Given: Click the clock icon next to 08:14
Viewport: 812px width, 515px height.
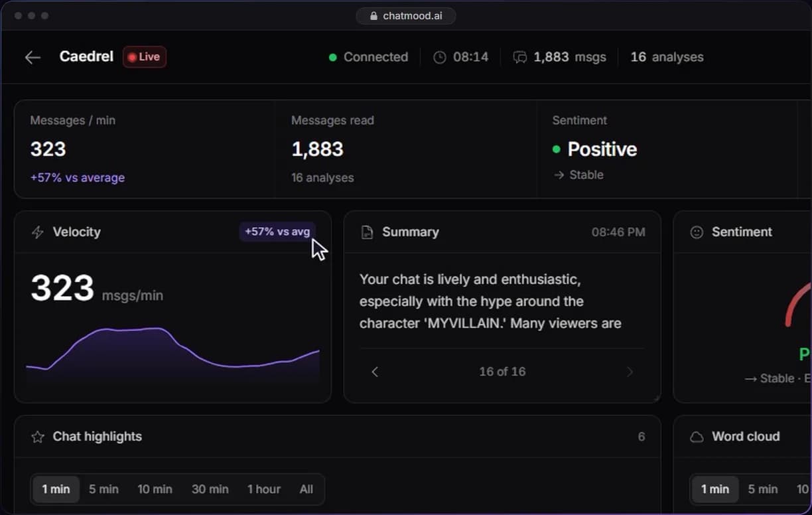Looking at the screenshot, I should 440,57.
